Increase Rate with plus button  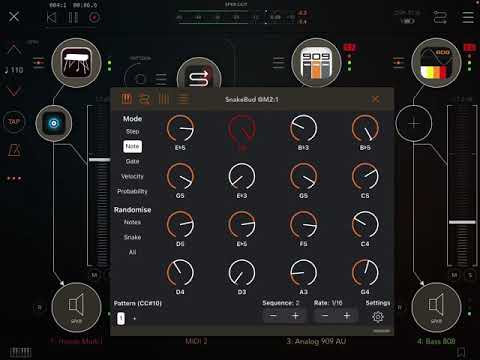click(347, 316)
